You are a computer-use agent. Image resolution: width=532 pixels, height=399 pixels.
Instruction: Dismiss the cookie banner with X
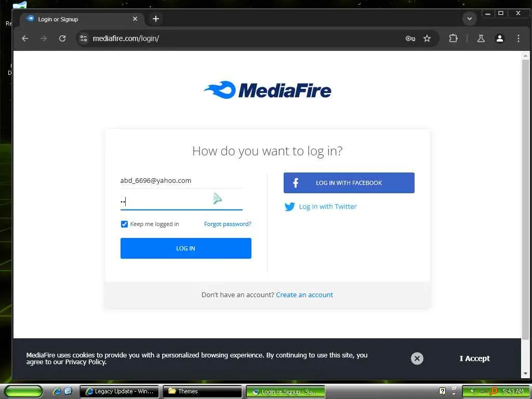[x=417, y=358]
